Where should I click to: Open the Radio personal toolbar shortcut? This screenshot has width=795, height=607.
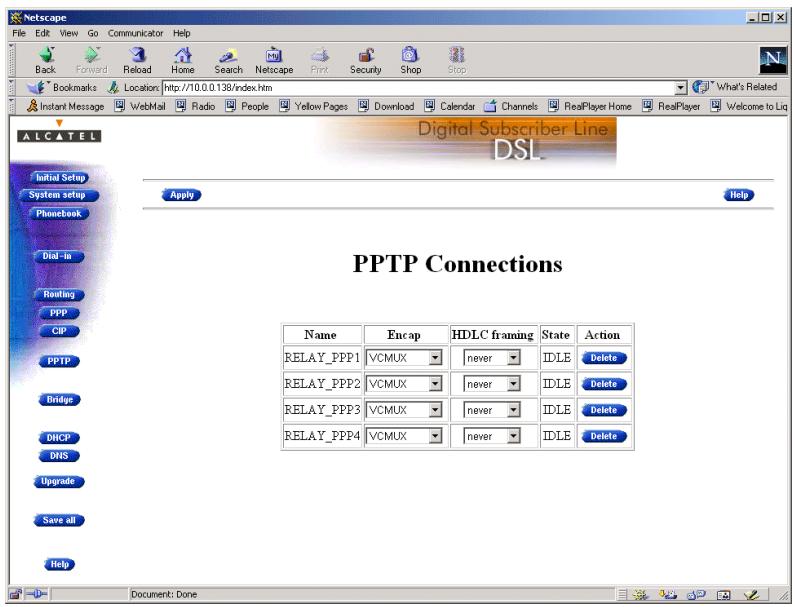click(196, 106)
